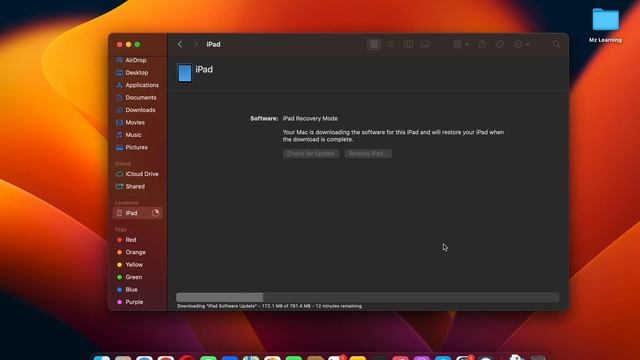This screenshot has height=360, width=640.
Task: Click the Restore iPad button
Action: [x=368, y=153]
